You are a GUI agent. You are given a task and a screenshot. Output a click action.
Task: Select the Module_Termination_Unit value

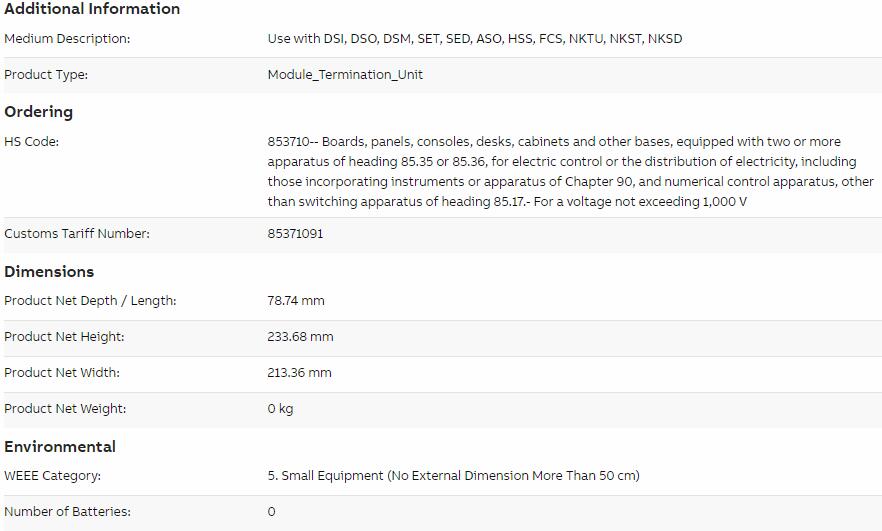pyautogui.click(x=345, y=75)
